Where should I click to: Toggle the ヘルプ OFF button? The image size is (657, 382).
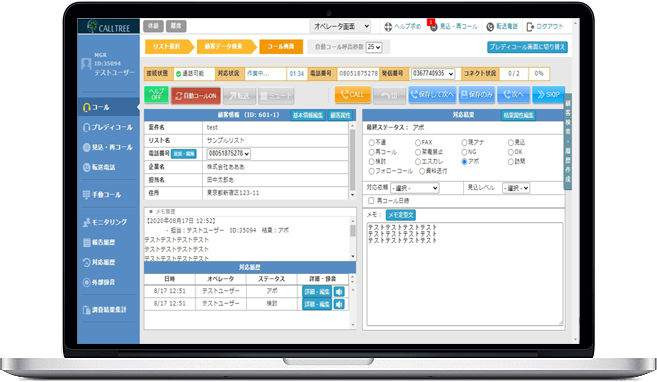pyautogui.click(x=156, y=95)
